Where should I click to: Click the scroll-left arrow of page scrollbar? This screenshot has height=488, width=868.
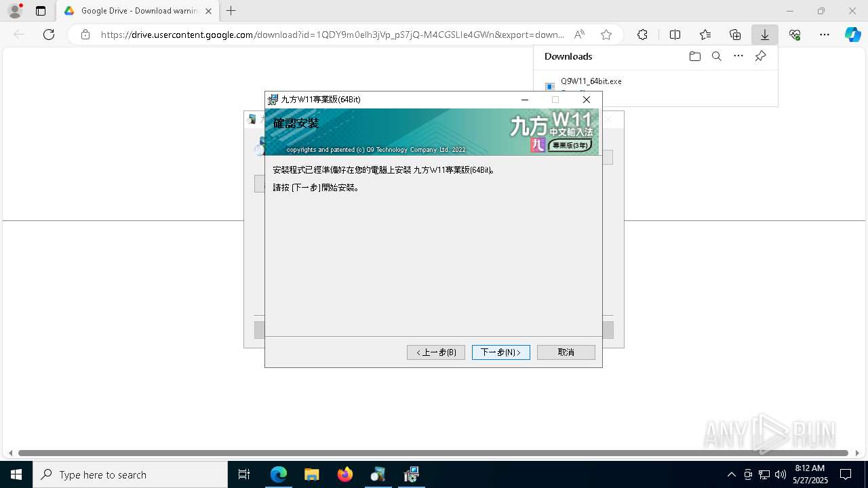9,453
